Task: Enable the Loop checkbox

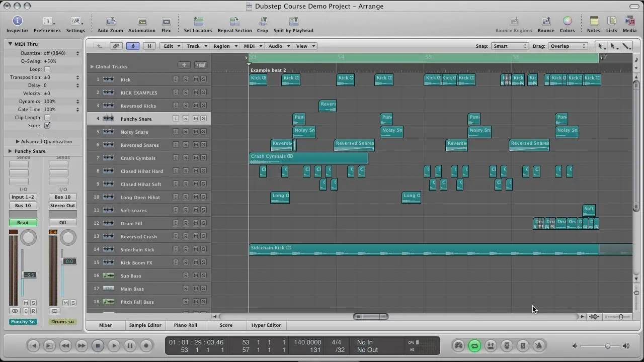Action: [x=47, y=69]
